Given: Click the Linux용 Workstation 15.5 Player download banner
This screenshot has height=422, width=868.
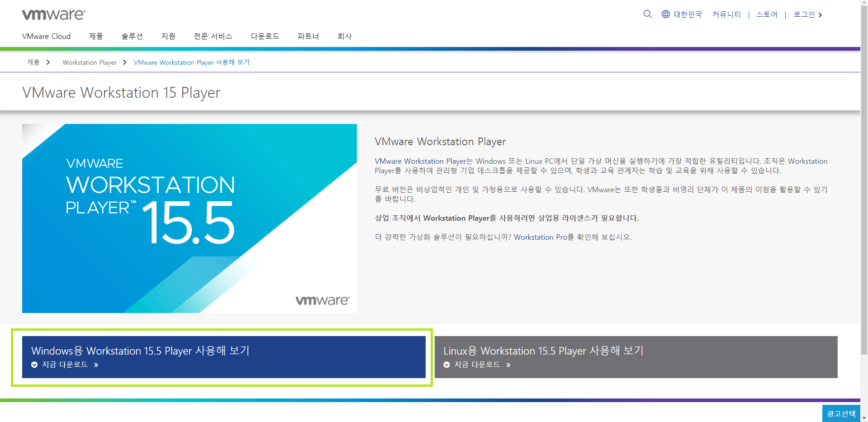Looking at the screenshot, I should tap(636, 357).
